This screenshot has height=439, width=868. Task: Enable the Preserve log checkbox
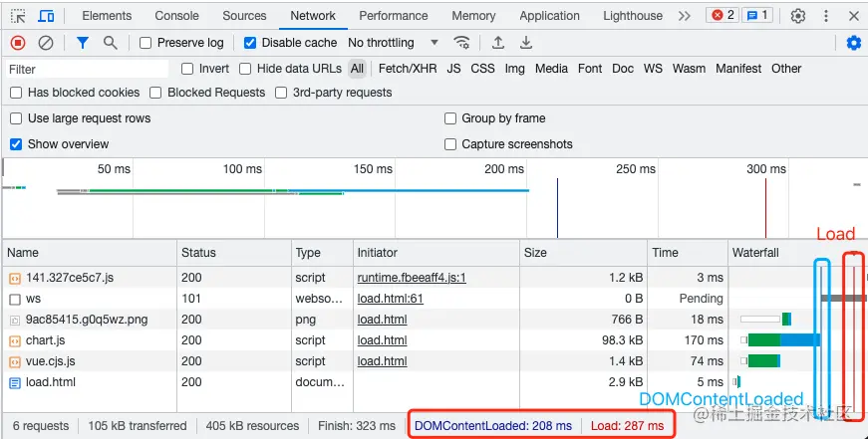146,43
